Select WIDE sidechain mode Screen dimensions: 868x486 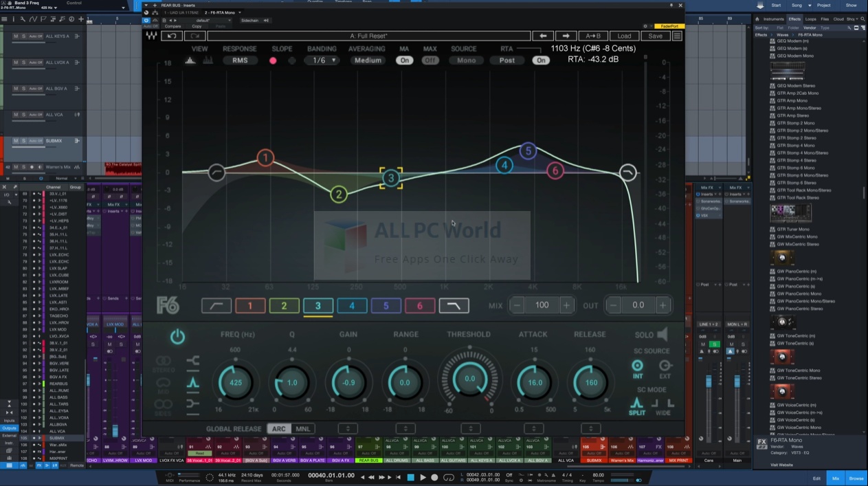tap(663, 407)
